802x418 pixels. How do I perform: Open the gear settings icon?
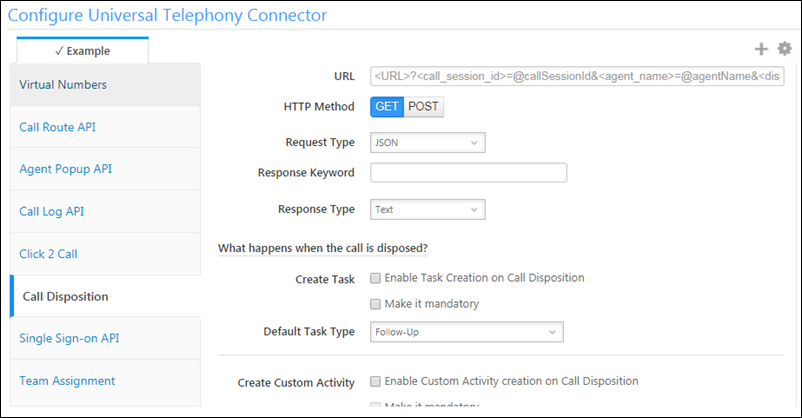point(784,48)
